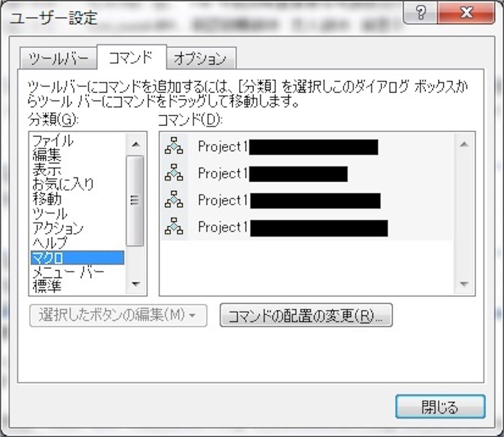Select the second Project1 command text

click(x=223, y=174)
